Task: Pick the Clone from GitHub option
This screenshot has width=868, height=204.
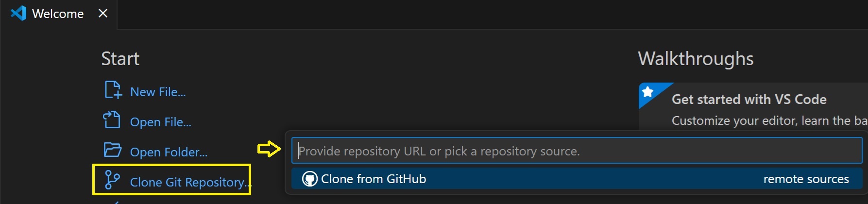Action: 374,179
